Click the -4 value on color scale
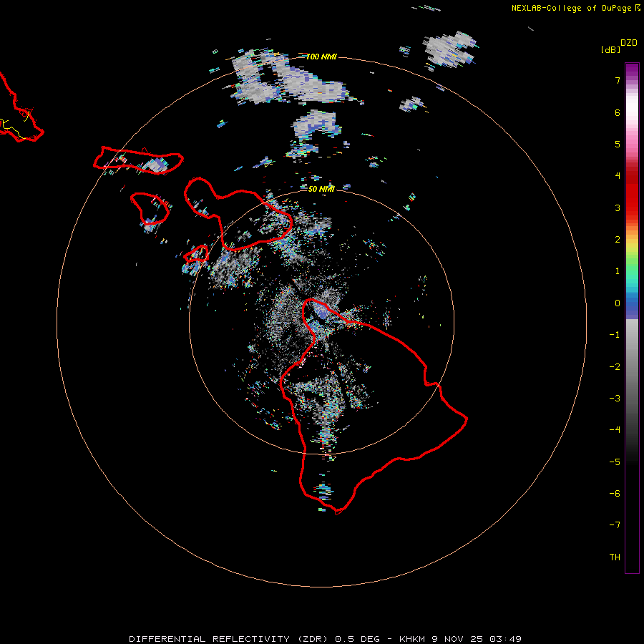644x644 pixels. pyautogui.click(x=615, y=430)
